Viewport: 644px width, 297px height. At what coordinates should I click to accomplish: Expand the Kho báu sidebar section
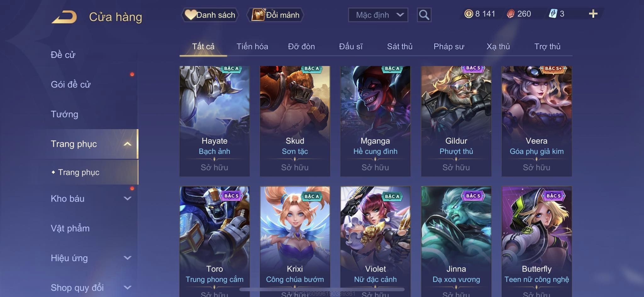tap(127, 198)
